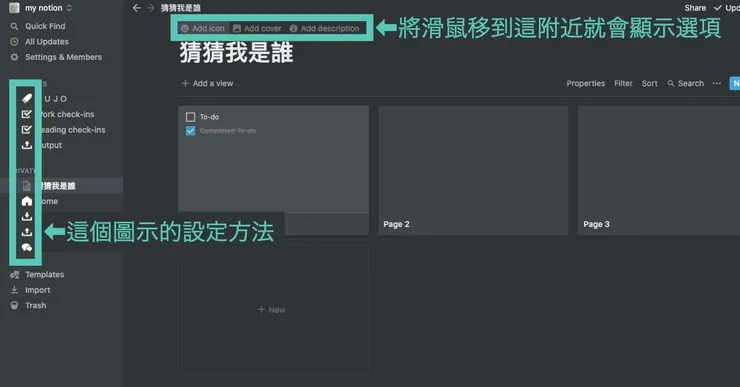Click the large 猜猜我是誰 page title
Screen dimensions: 740x387
(236, 52)
